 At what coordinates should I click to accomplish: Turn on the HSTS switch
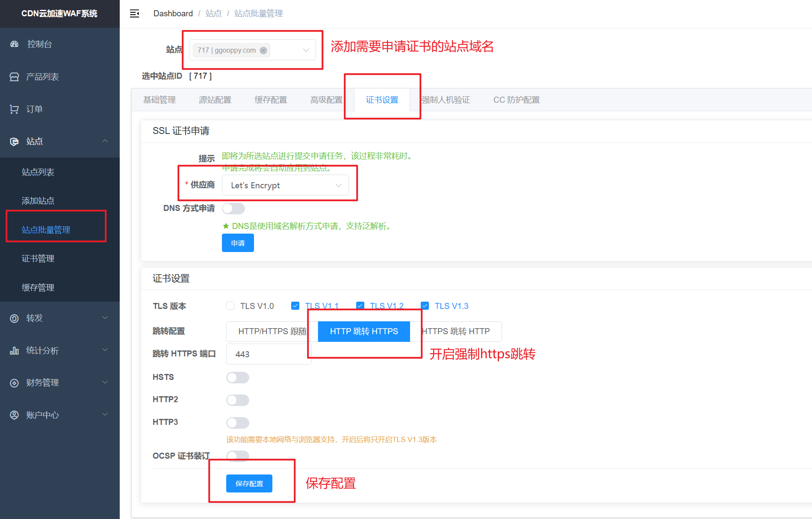click(238, 377)
